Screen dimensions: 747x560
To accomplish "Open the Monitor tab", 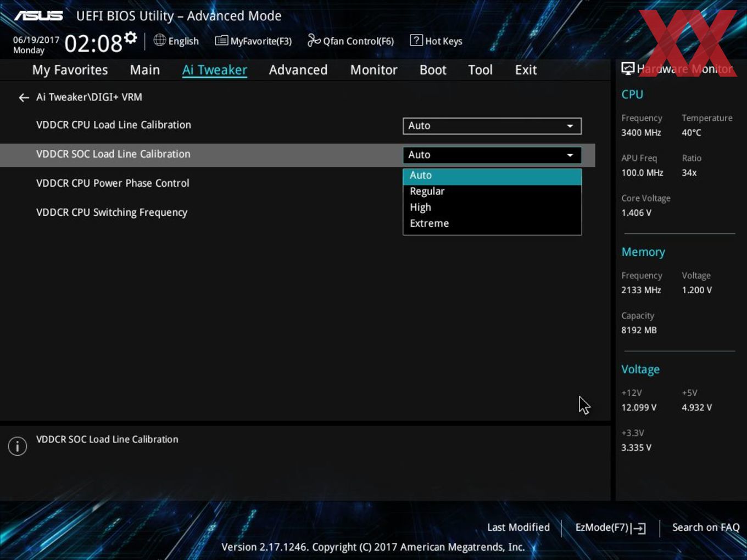I will (374, 70).
